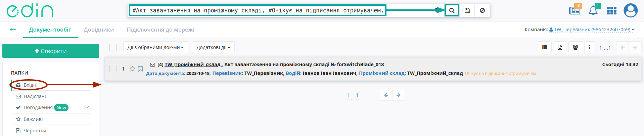This screenshot has width=644, height=136.
Task: Open news icon with badge 10
Action: [x=575, y=10]
